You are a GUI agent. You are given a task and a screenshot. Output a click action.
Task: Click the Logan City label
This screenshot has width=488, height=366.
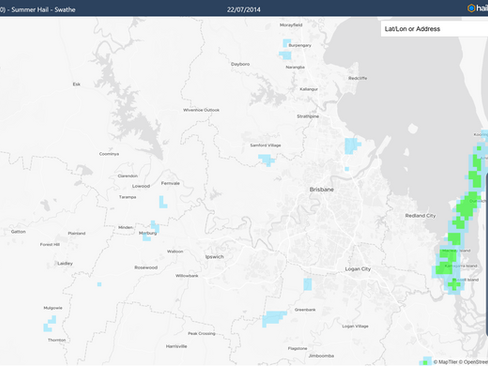tap(358, 269)
